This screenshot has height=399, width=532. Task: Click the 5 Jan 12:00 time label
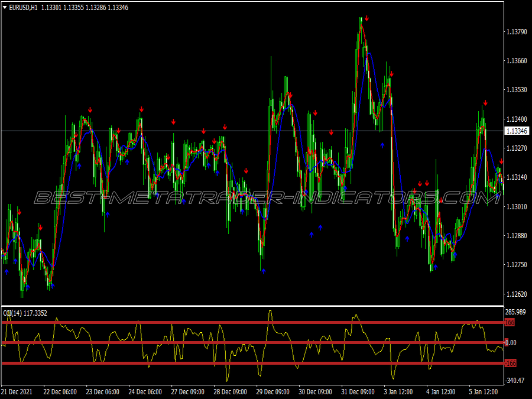[x=484, y=391]
